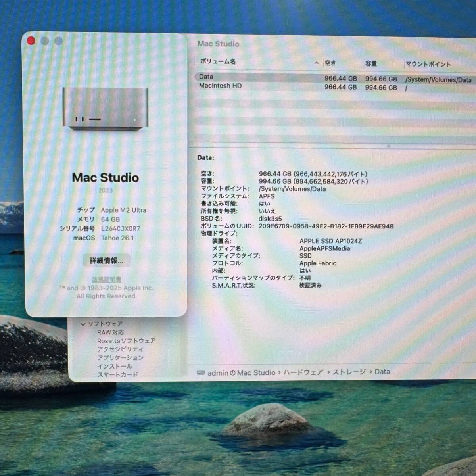Click 966.44 GB free space in Data row
The width and height of the screenshot is (476, 476).
[340, 79]
